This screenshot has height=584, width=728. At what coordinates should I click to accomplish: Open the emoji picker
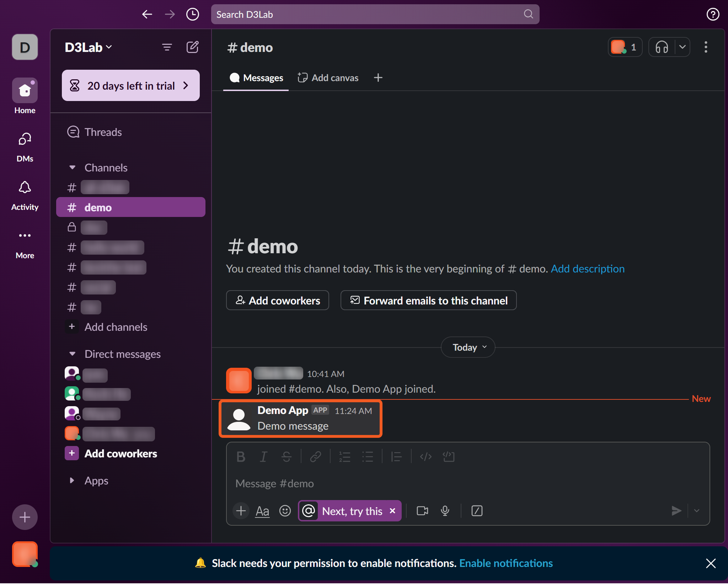[x=285, y=511]
